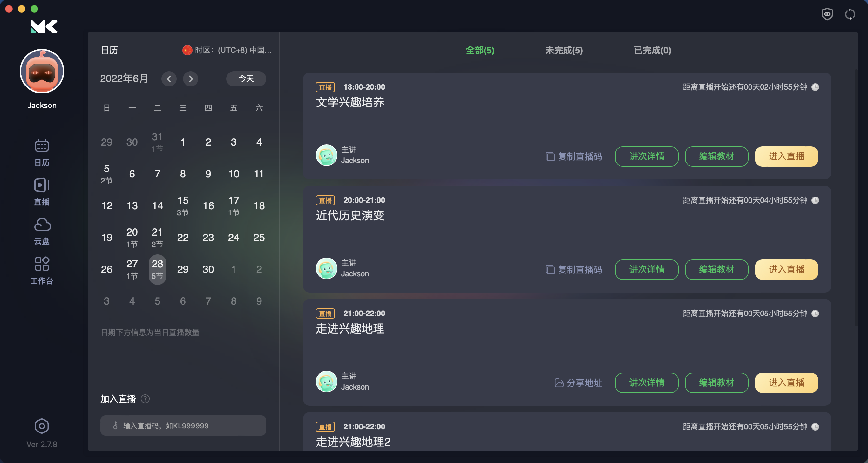Open the 工作台 workbench icon
The height and width of the screenshot is (463, 868).
pyautogui.click(x=42, y=270)
